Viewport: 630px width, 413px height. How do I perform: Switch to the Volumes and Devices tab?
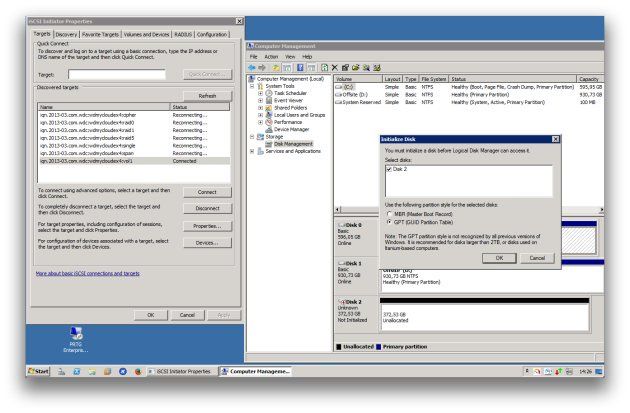(146, 35)
